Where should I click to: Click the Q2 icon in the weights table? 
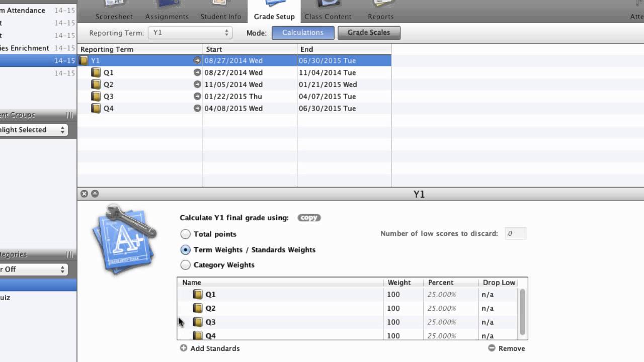pyautogui.click(x=198, y=308)
